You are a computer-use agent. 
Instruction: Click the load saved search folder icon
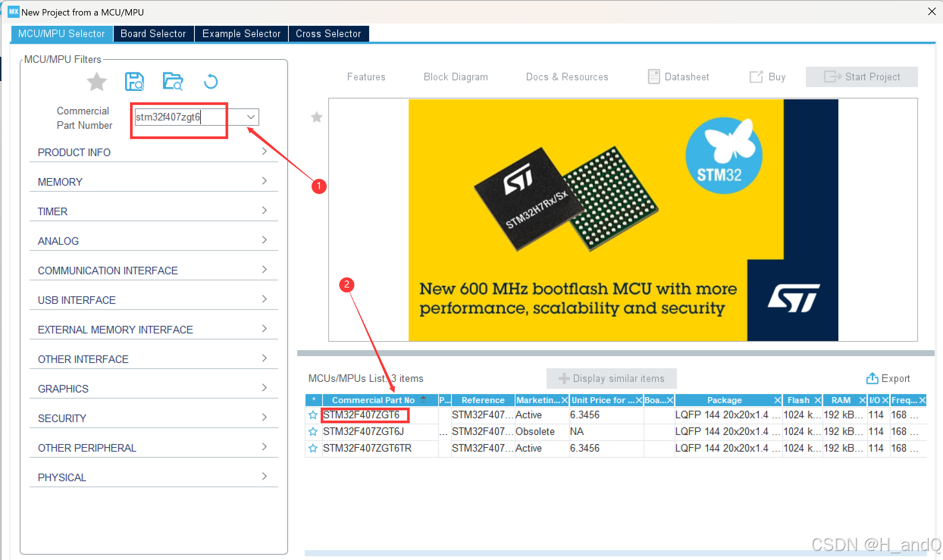(x=173, y=81)
